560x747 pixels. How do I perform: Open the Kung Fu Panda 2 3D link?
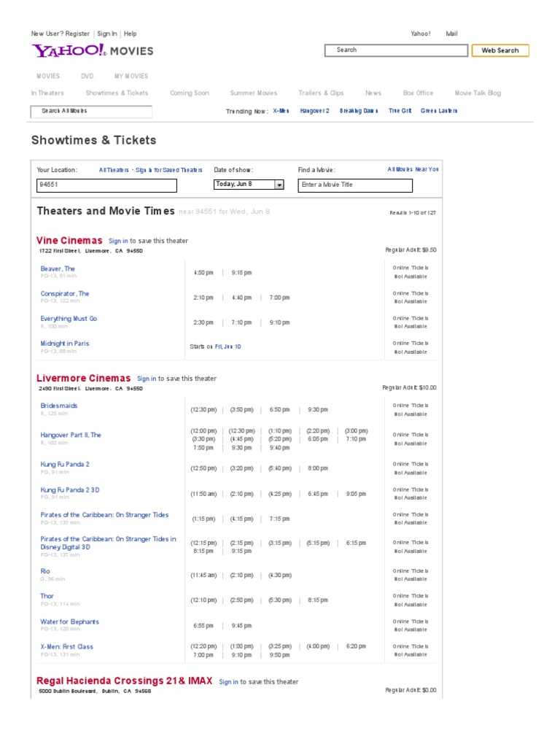click(70, 490)
